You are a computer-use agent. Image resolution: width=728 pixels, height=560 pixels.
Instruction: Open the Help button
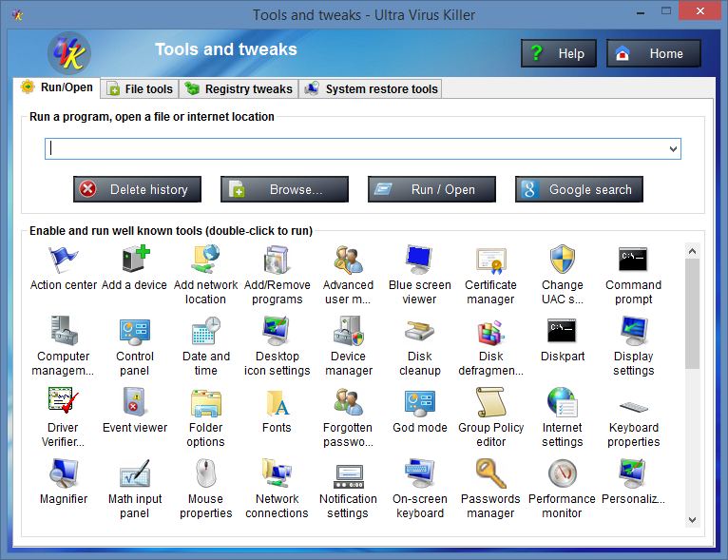click(x=559, y=53)
